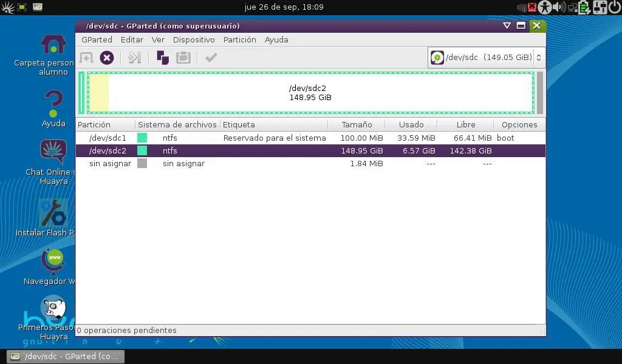Click the Partición column header
This screenshot has width=622, height=364.
[x=106, y=125]
